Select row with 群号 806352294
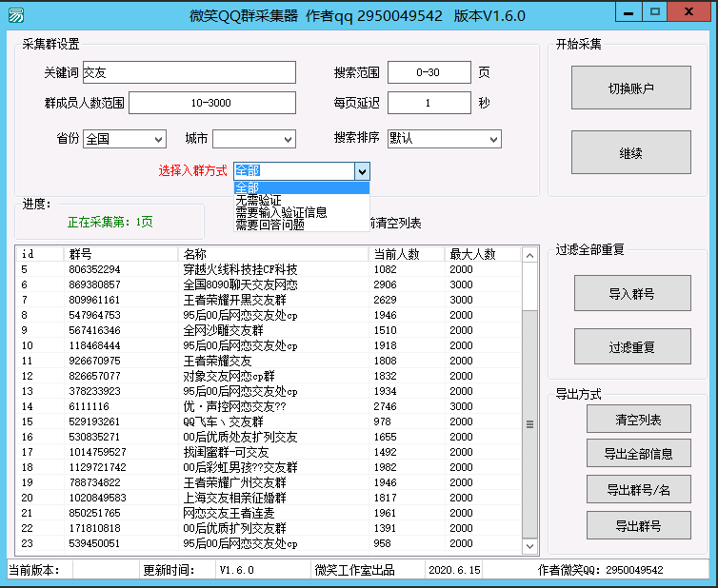This screenshot has width=718, height=588. pos(269,269)
